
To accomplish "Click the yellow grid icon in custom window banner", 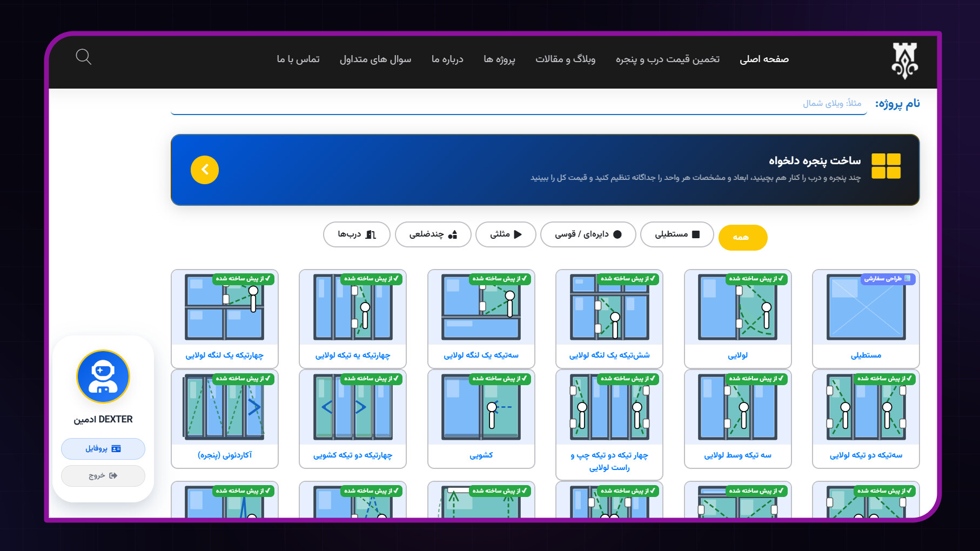I will click(886, 166).
